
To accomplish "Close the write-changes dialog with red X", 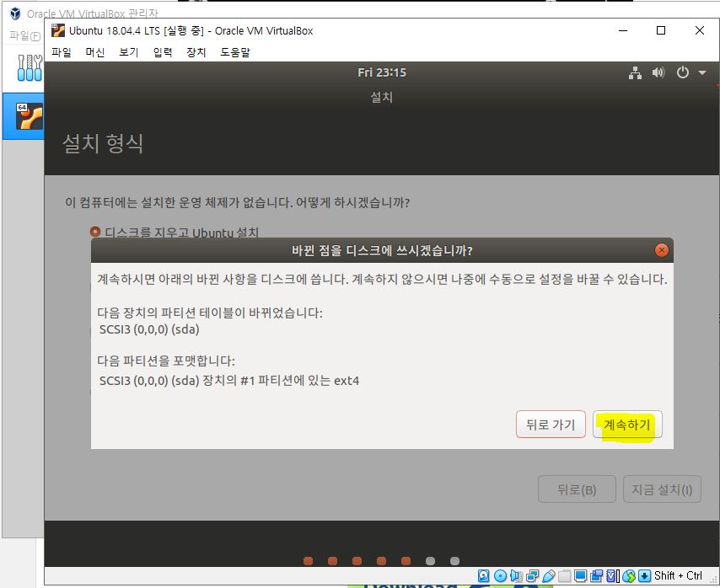I will coord(661,250).
